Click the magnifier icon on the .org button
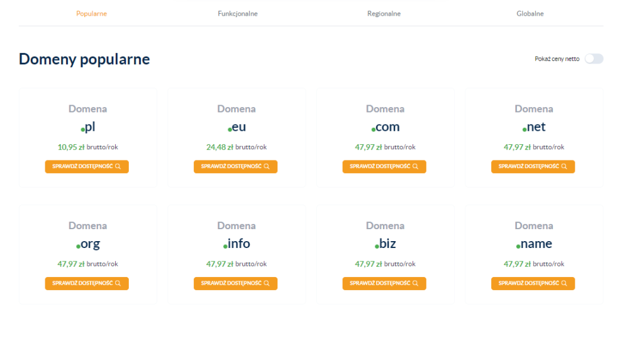 [118, 283]
